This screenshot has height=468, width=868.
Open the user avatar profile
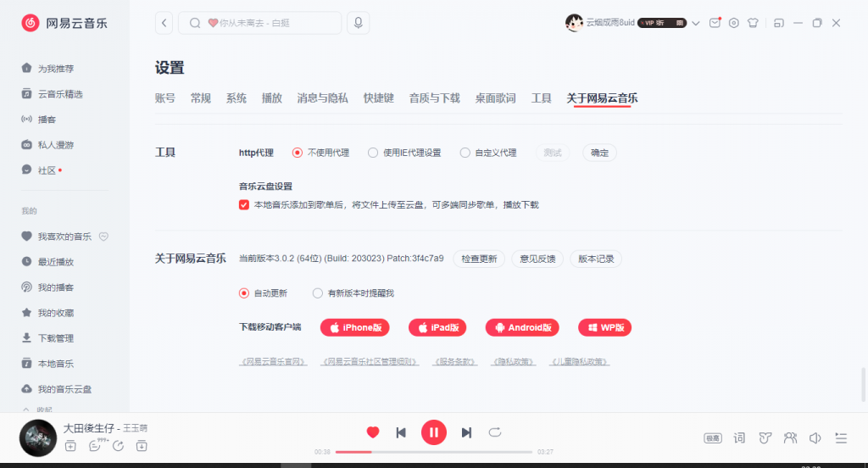[574, 23]
